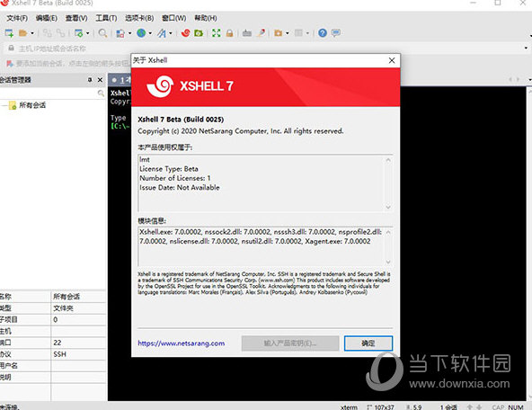
Task: Open the 窗口(W) menu
Action: [x=173, y=18]
